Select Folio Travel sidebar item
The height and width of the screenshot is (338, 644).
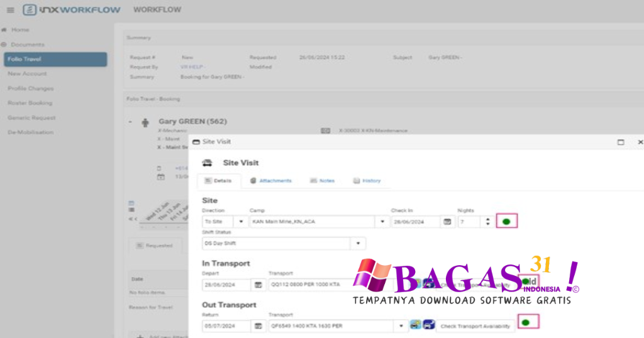pyautogui.click(x=55, y=59)
